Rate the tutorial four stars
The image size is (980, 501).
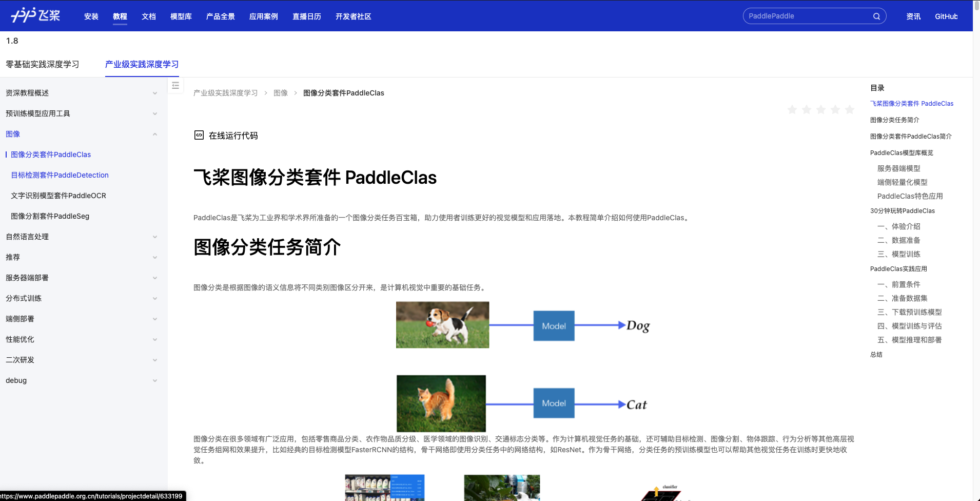835,109
